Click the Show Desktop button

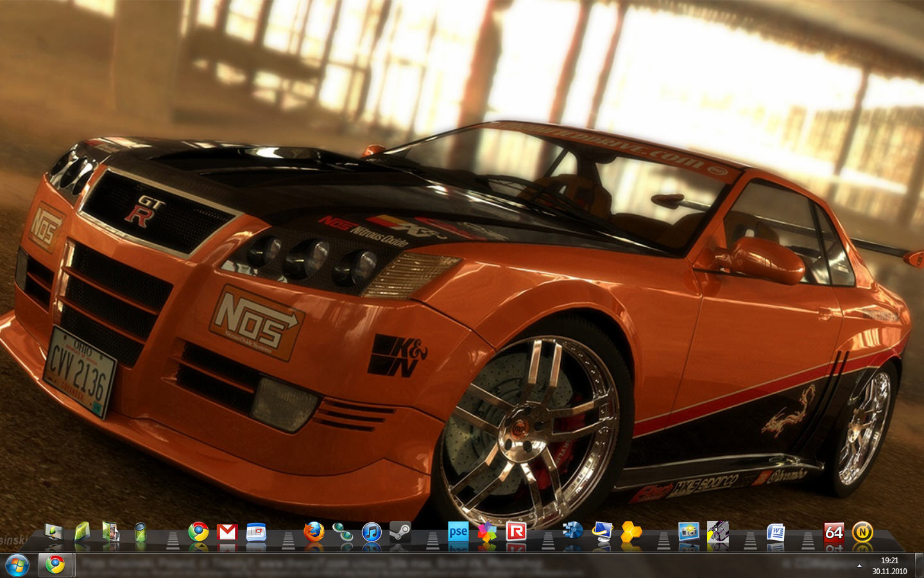coord(919,565)
